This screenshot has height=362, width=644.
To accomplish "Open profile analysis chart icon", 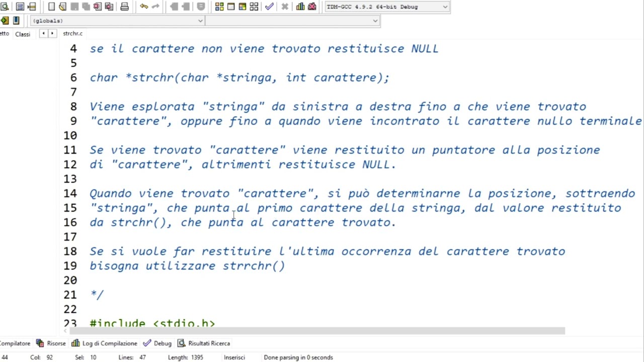I will (300, 7).
